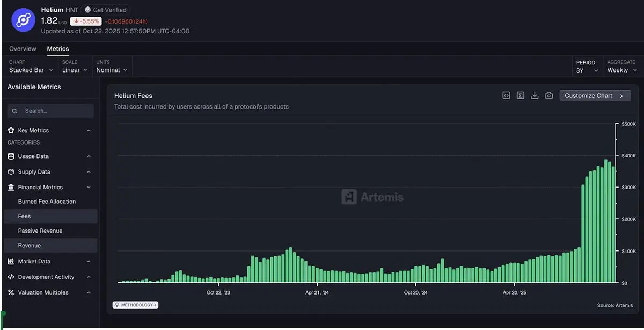
Task: Click the sigma summation icon
Action: coord(520,96)
